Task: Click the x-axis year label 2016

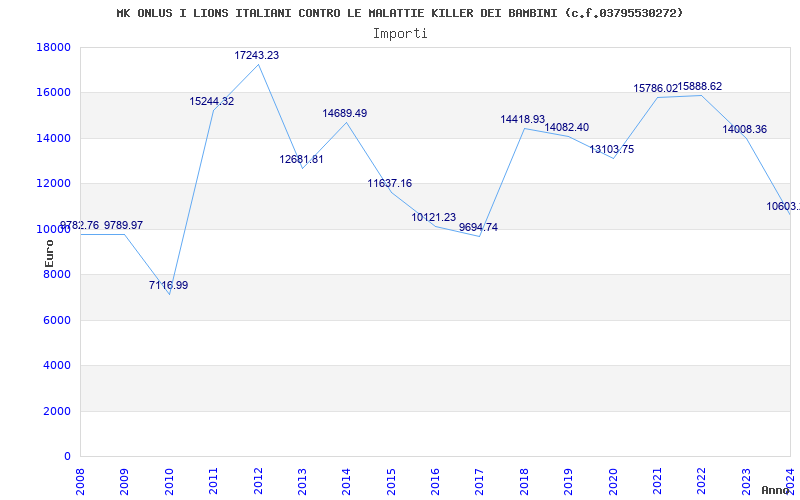Action: tap(435, 481)
